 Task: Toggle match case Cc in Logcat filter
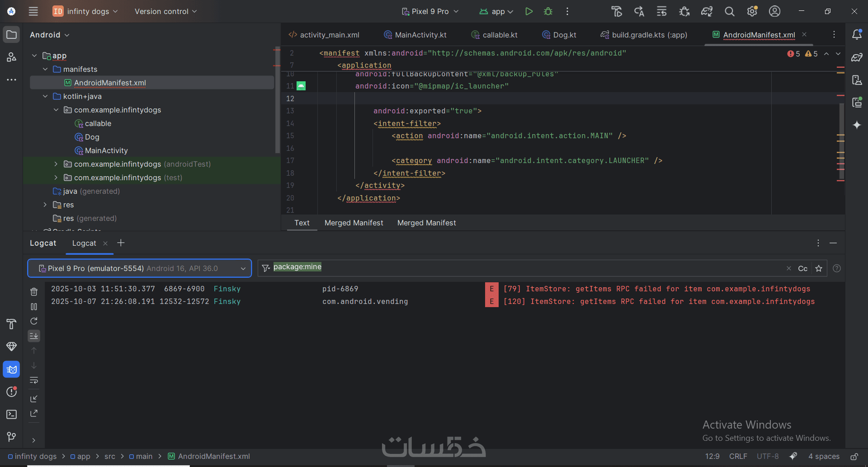click(803, 268)
